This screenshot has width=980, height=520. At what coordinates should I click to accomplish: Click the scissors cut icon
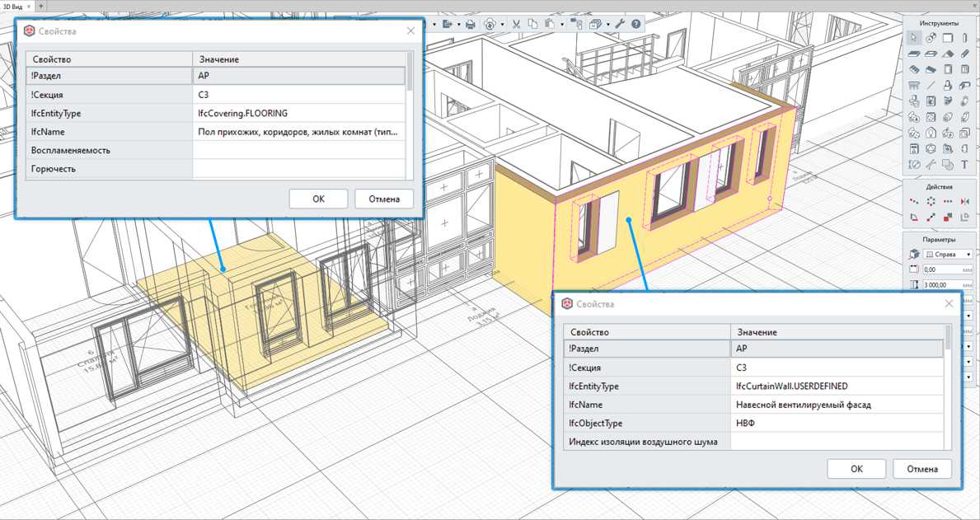(516, 25)
